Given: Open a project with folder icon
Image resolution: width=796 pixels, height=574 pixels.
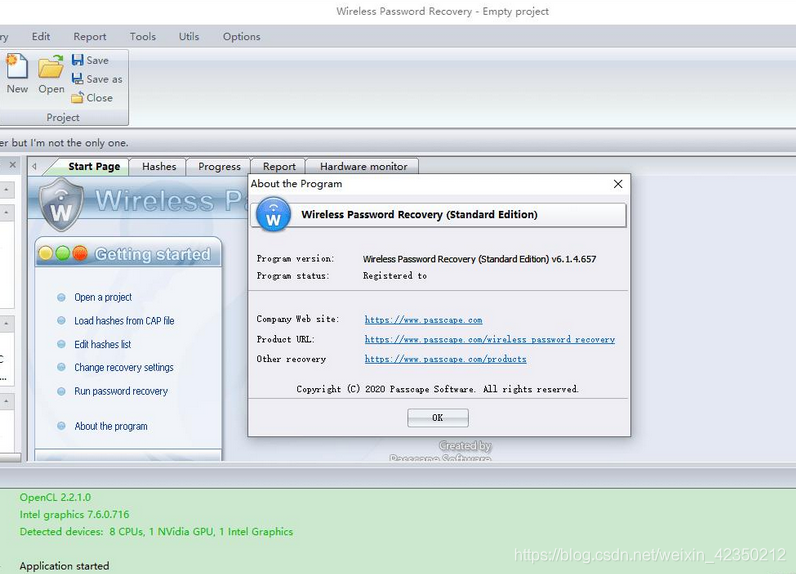Looking at the screenshot, I should pos(51,74).
